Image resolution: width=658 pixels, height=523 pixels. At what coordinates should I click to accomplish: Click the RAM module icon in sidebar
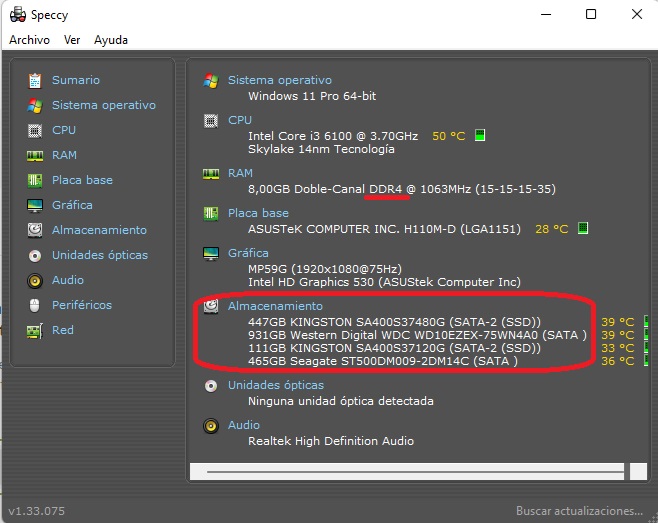[x=35, y=156]
